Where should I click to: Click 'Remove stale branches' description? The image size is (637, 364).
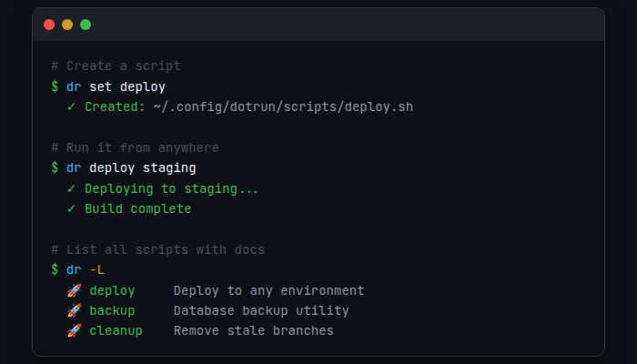[x=254, y=330]
